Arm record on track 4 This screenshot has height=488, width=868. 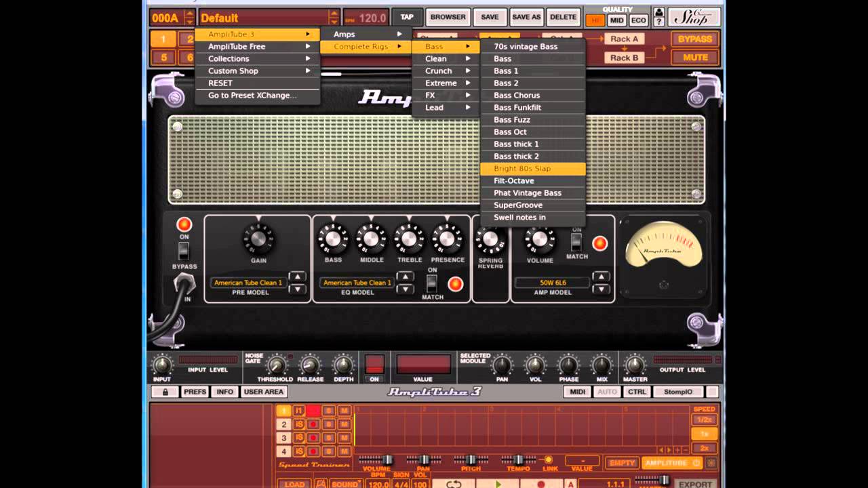tap(313, 451)
